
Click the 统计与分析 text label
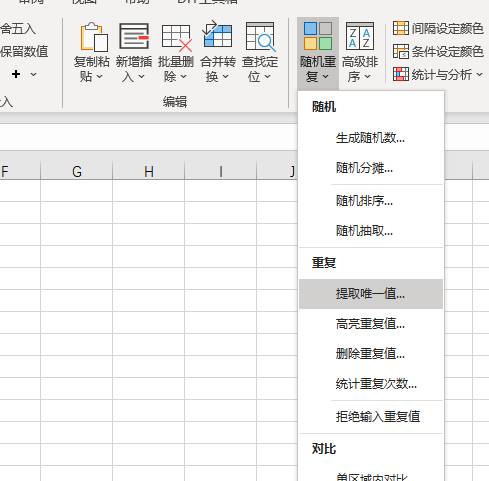442,74
